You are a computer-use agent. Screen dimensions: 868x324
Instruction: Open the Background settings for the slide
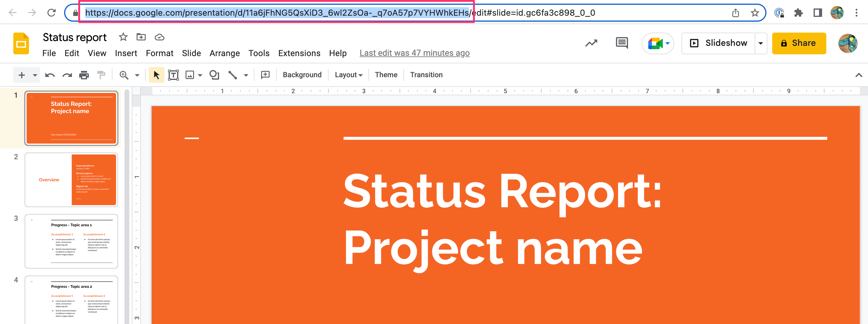pyautogui.click(x=302, y=75)
